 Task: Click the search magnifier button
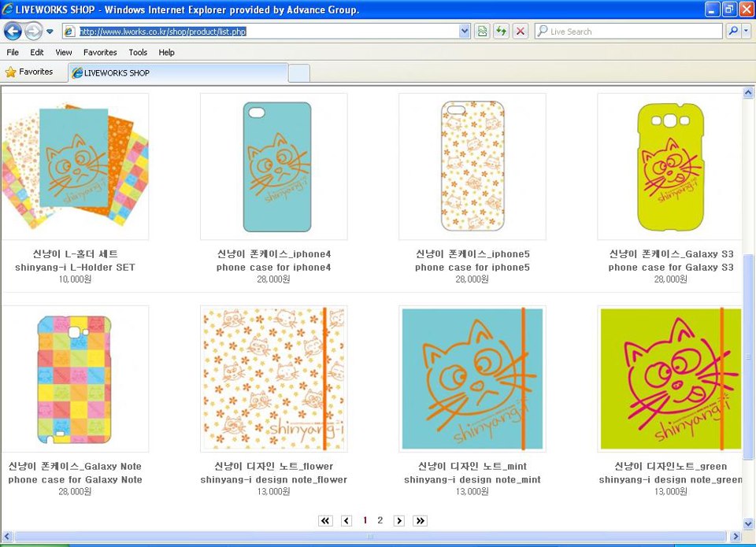pos(733,31)
